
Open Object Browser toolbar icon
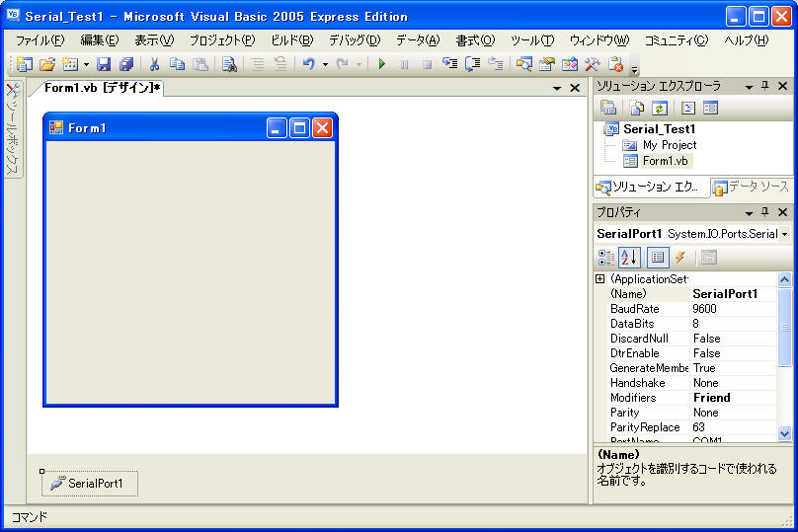570,64
